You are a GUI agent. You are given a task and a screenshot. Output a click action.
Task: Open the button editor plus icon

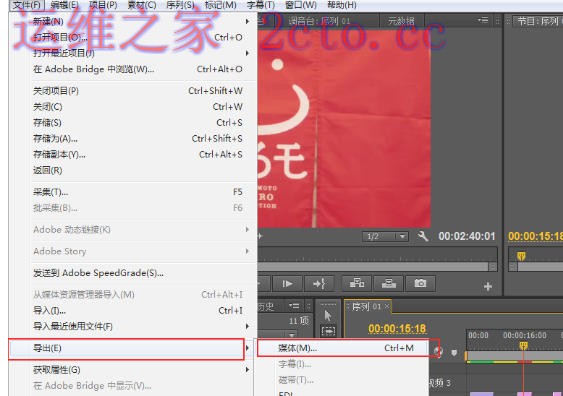pos(488,286)
